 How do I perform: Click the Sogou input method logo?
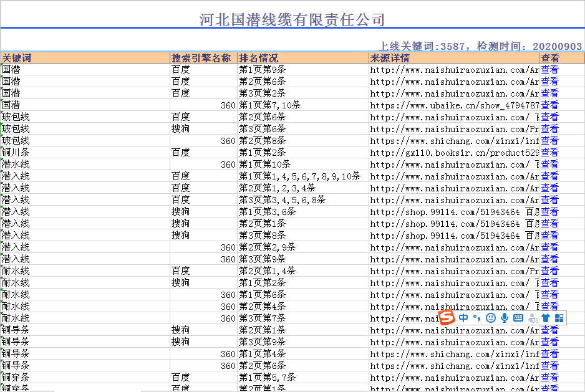click(x=447, y=318)
